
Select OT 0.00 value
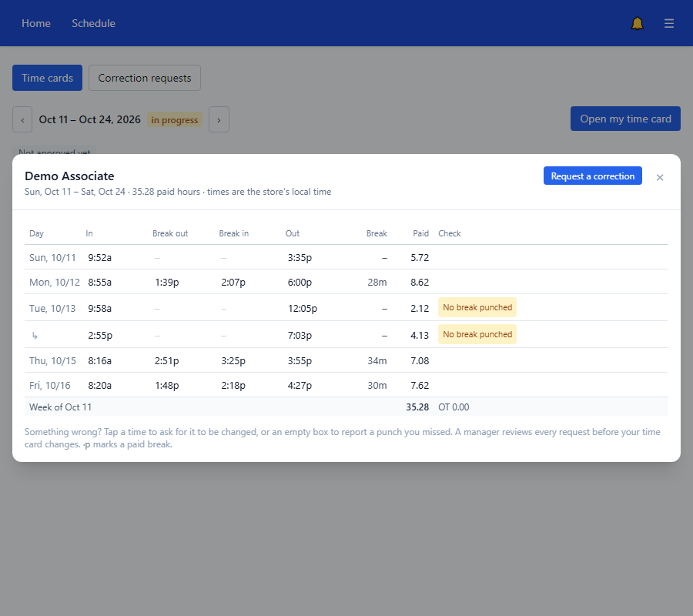454,407
